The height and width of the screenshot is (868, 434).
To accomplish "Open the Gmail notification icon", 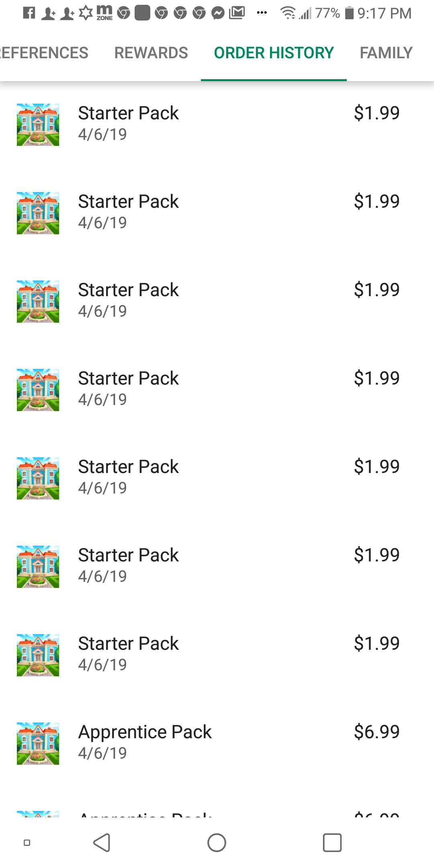I will click(x=237, y=13).
